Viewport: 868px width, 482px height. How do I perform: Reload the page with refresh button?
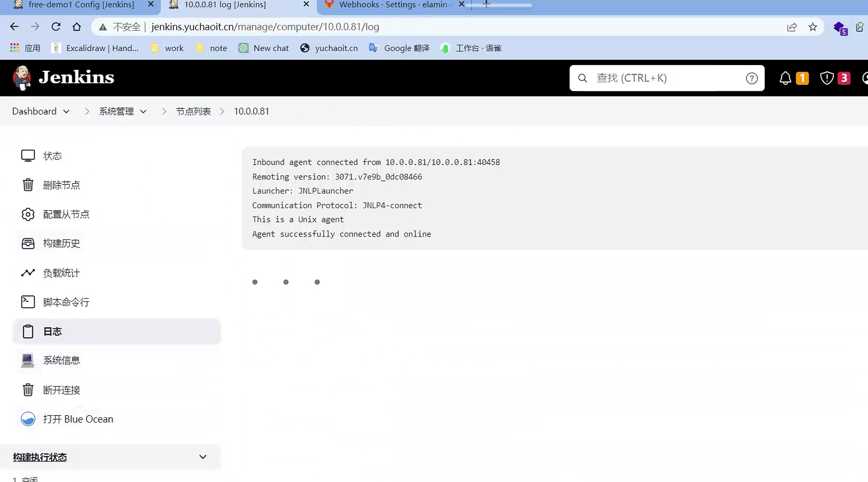click(x=56, y=27)
